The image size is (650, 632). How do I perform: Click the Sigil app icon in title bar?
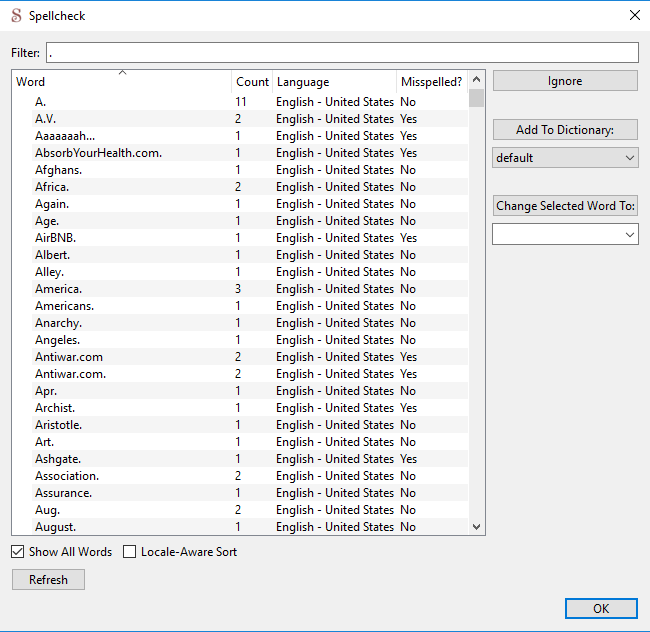tap(16, 15)
